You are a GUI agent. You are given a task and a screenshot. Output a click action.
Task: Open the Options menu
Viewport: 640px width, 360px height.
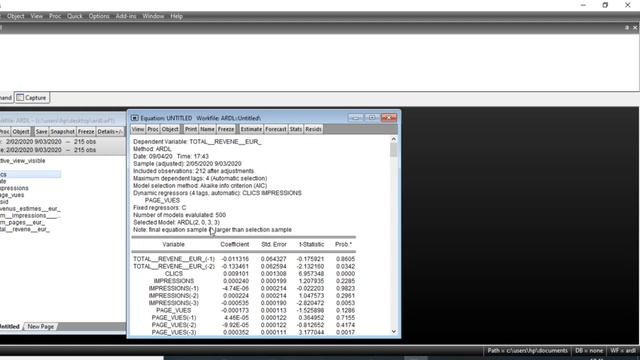coord(99,16)
